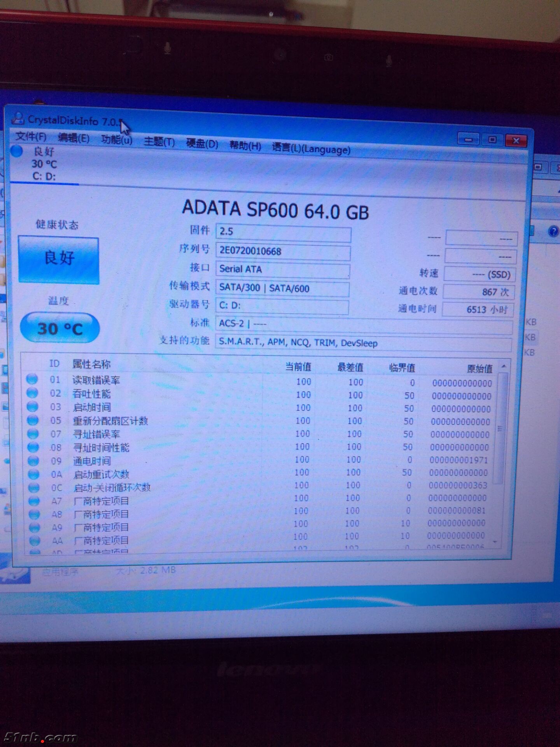Click the status orb for attribute 02
Viewport: 560px width, 747px height.
[x=32, y=393]
